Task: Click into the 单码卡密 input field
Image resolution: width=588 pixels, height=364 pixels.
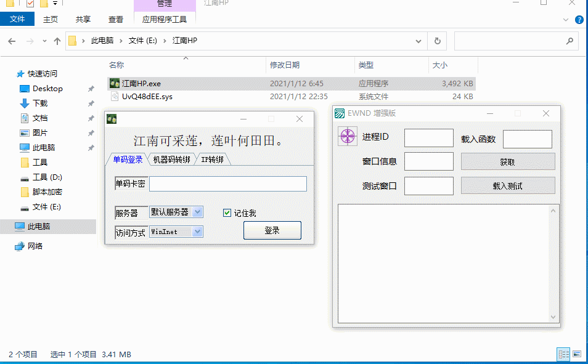Action: point(227,184)
